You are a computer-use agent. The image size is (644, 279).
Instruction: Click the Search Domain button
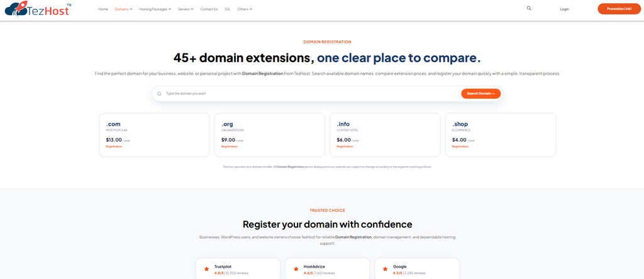481,94
